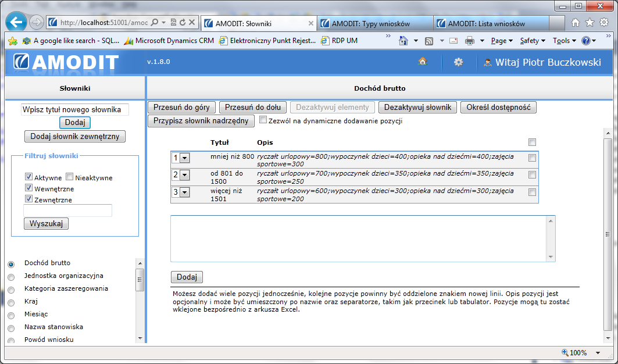Click the magnifier icon in the status bar
The height and width of the screenshot is (364, 618).
563,352
